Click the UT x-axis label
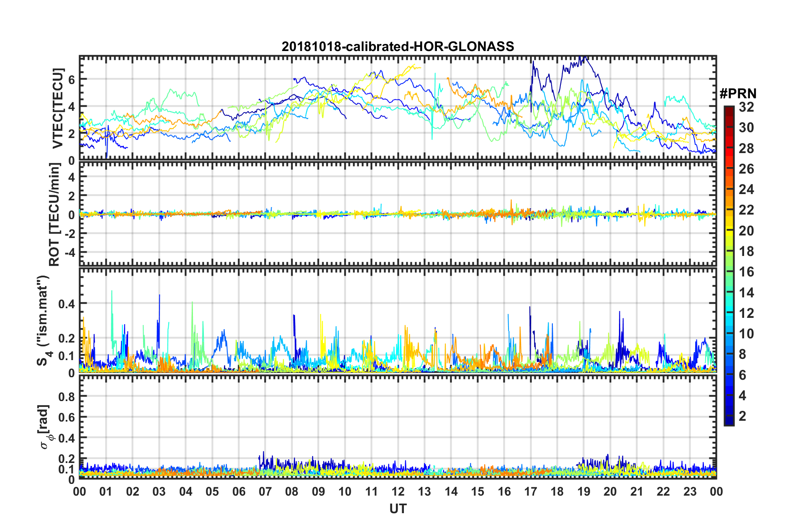 coord(398,509)
